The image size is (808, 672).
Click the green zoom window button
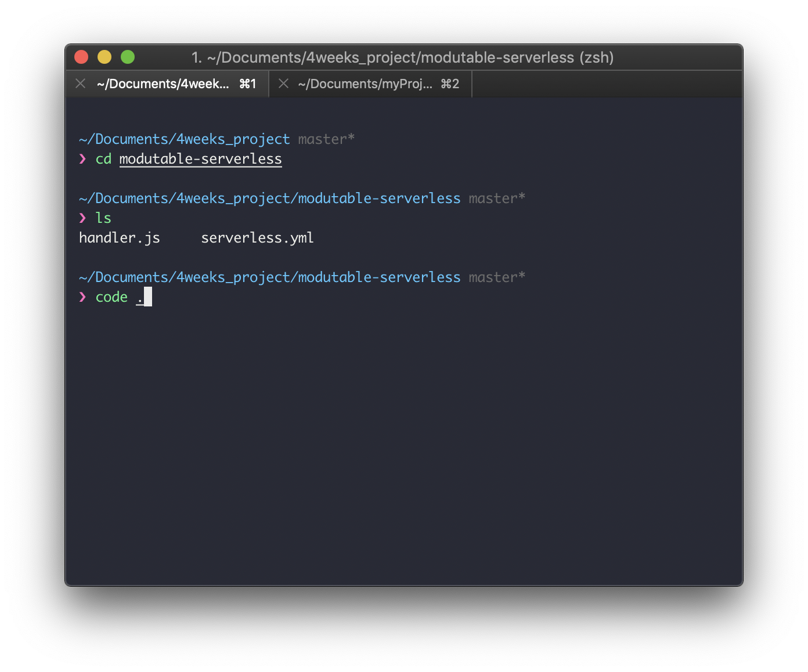coord(128,57)
